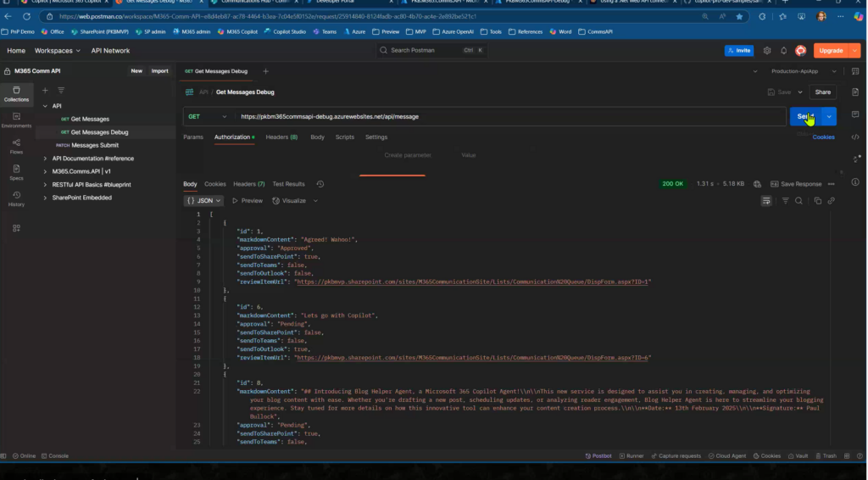
Task: Click the Import button
Action: [x=159, y=71]
